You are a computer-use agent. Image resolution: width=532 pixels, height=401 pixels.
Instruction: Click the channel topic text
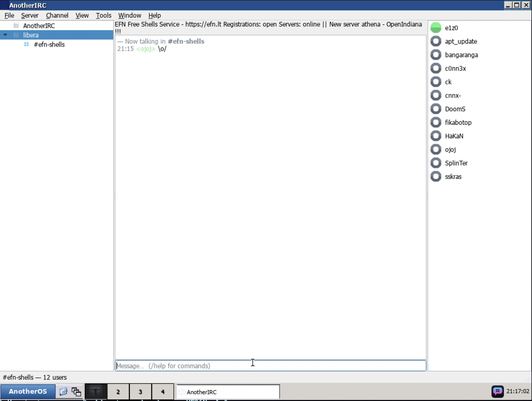268,28
